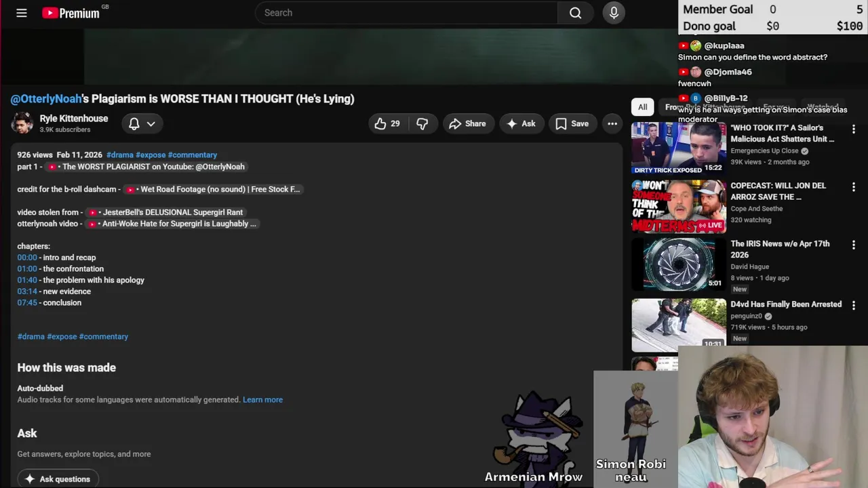Viewport: 868px width, 488px height.
Task: Expand notification options chevron
Action: 151,123
